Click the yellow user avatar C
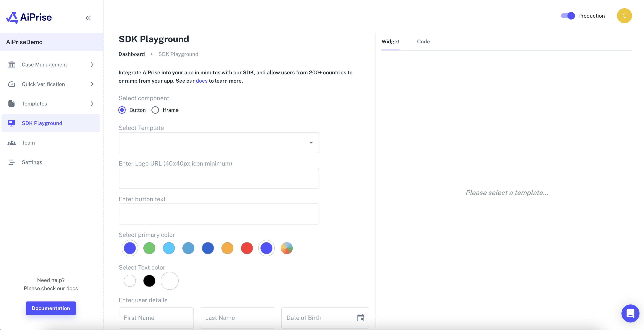Image resolution: width=644 pixels, height=330 pixels. (624, 16)
